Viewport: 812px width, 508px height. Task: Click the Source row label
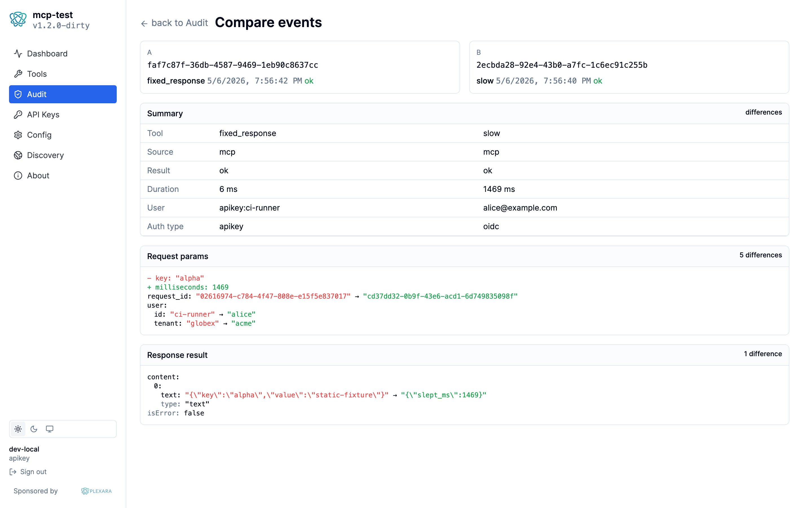(160, 152)
